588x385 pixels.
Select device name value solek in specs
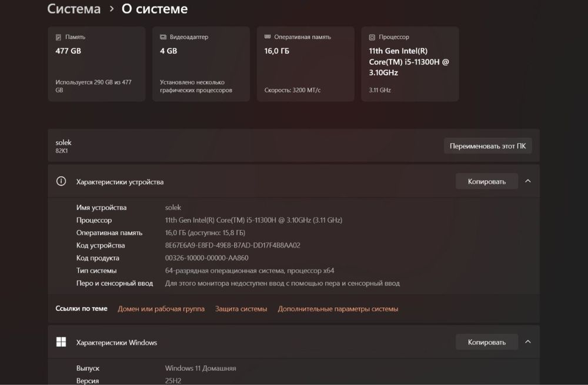173,207
